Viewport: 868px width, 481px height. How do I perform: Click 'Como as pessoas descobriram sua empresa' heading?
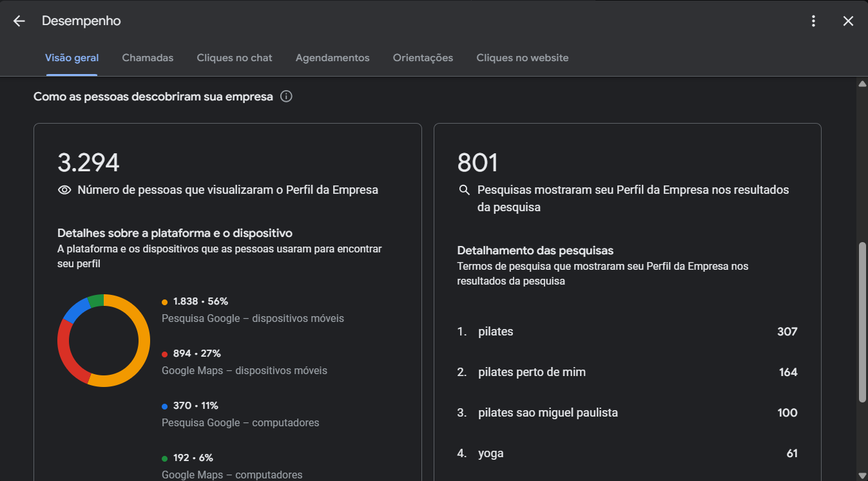point(153,97)
